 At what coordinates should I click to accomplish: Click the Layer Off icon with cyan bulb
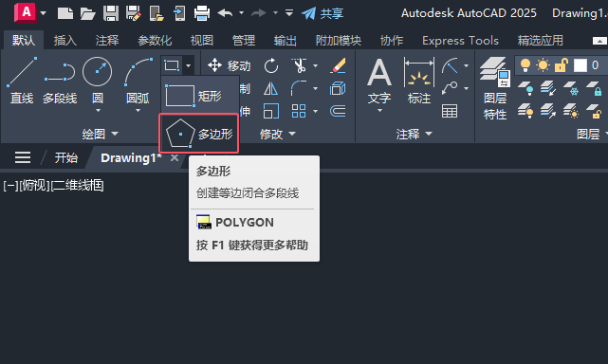click(x=525, y=88)
